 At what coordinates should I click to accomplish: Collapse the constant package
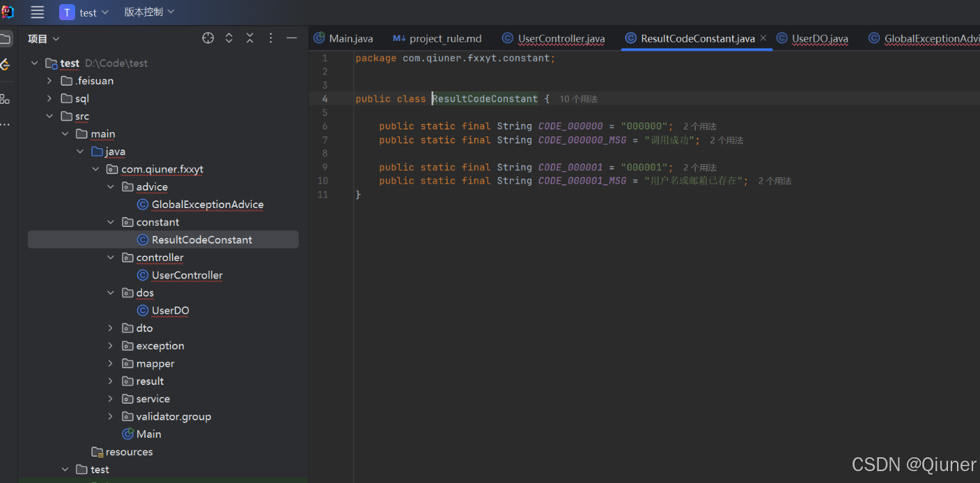click(111, 222)
